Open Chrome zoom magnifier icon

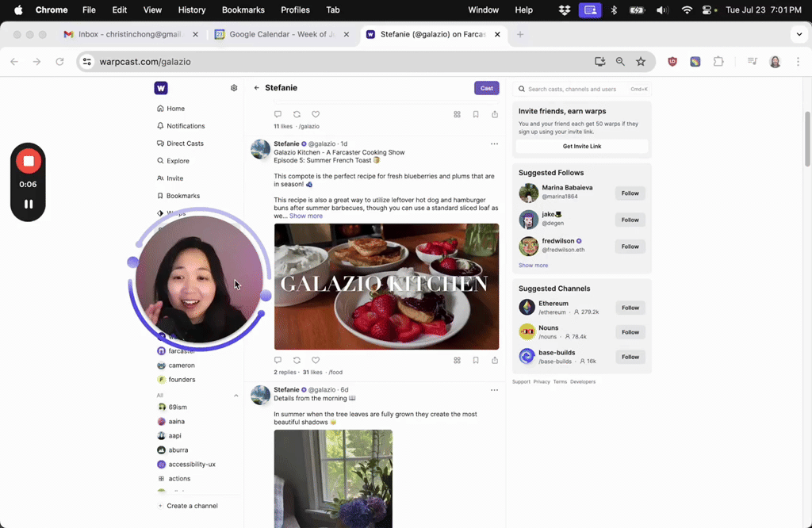click(x=620, y=62)
